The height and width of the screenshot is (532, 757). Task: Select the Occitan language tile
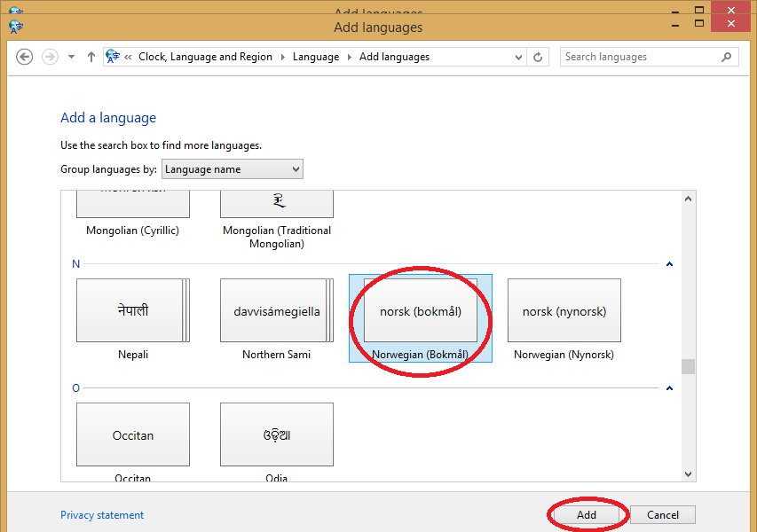pos(132,434)
